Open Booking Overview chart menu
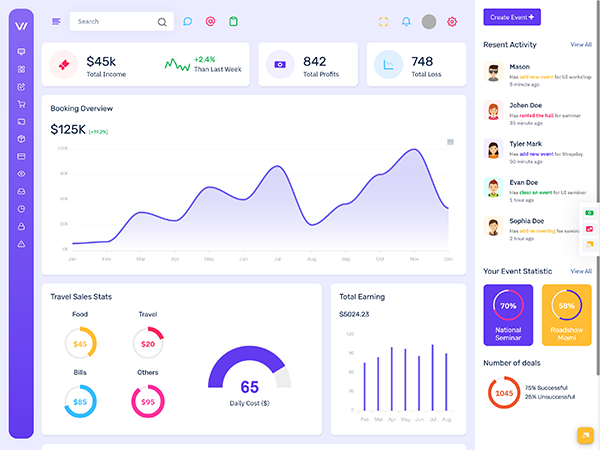The height and width of the screenshot is (450, 600). (450, 142)
